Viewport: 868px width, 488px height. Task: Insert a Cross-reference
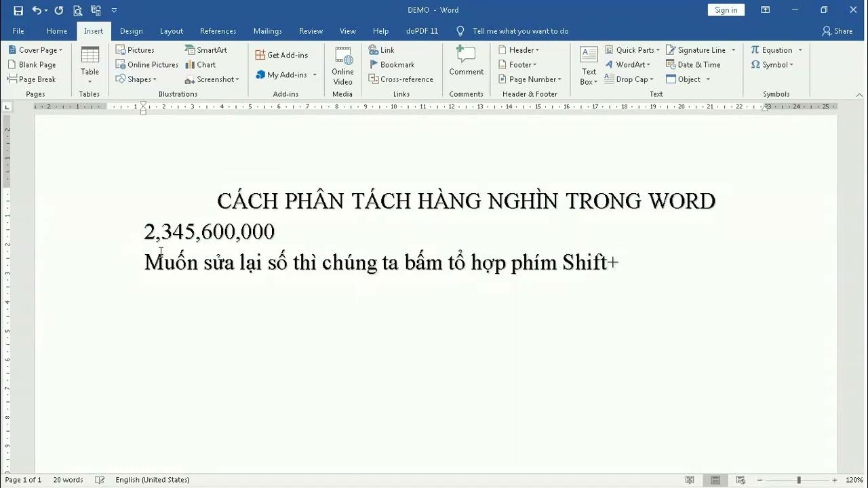(x=401, y=79)
